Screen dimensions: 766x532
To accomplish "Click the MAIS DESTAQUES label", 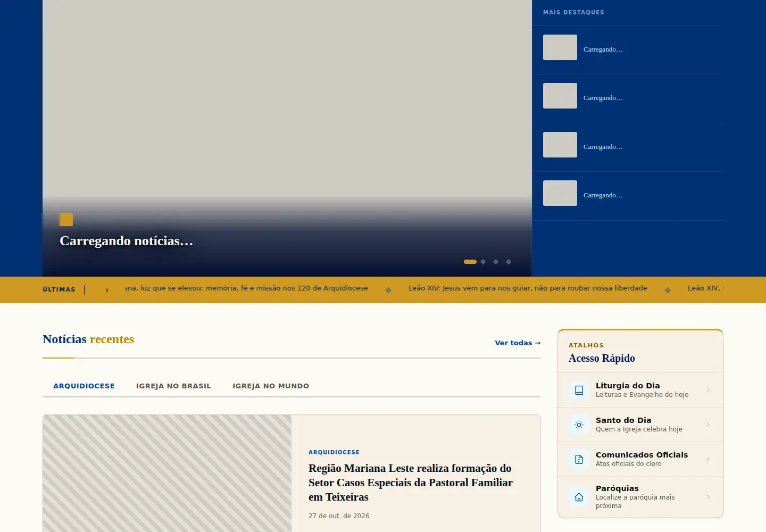I will pyautogui.click(x=573, y=12).
